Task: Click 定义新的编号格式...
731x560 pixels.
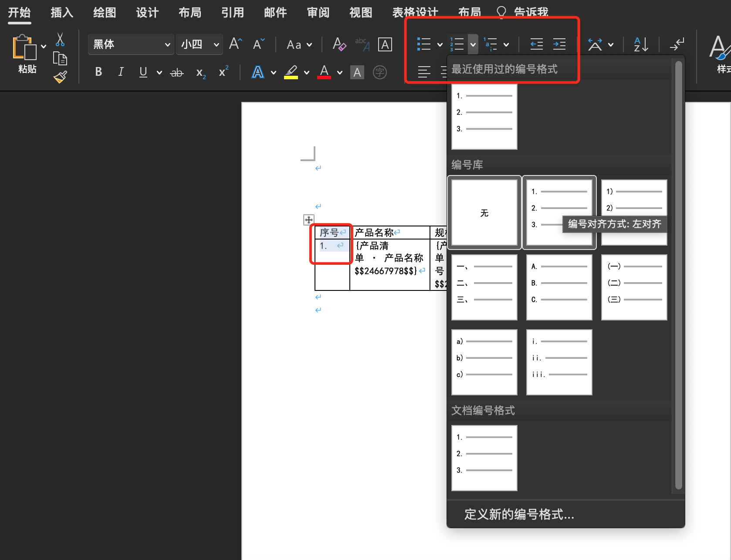Action: 519,514
